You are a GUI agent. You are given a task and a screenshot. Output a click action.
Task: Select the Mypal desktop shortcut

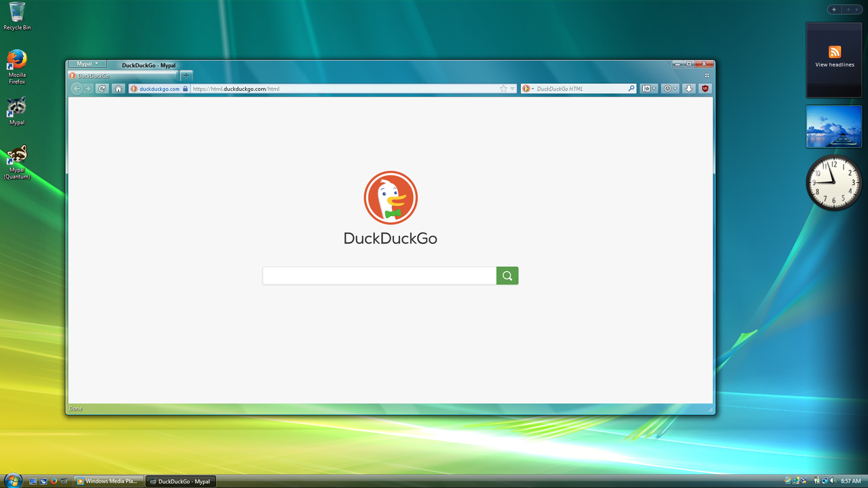(17, 111)
